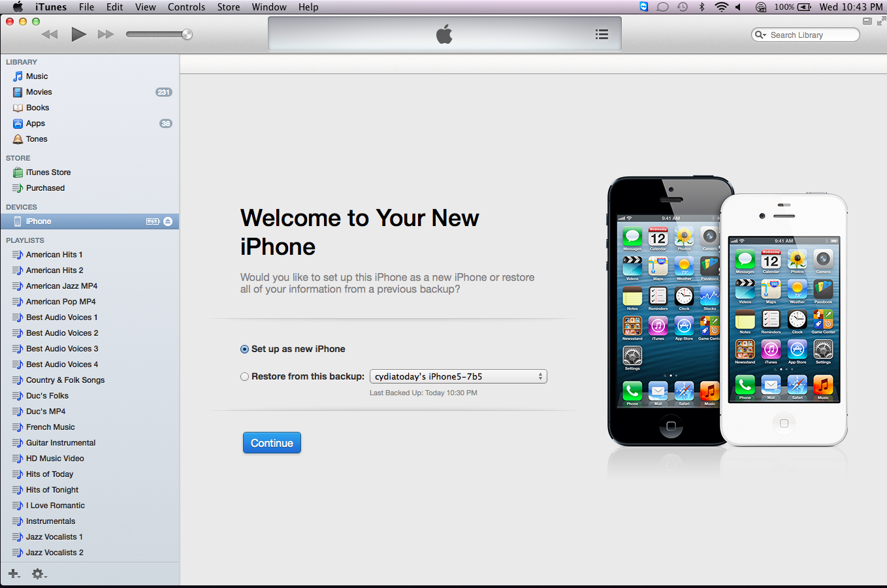Click the Apps count badge 38
Screen dimensions: 887x588
click(x=166, y=123)
